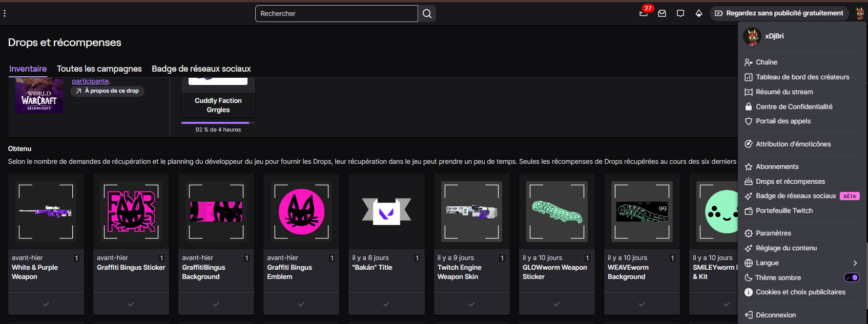The width and height of the screenshot is (868, 324).
Task: Switch to Toutes les campagnes tab
Action: click(99, 69)
